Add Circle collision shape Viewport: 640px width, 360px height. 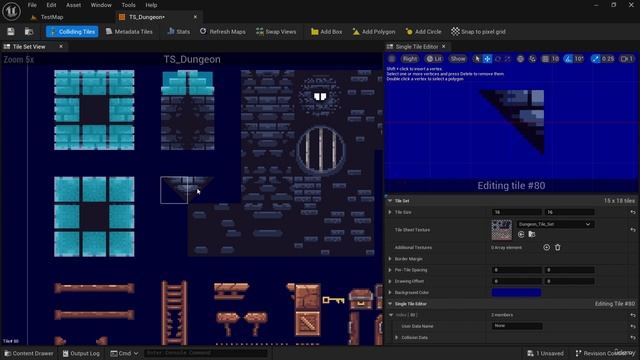[x=424, y=31]
